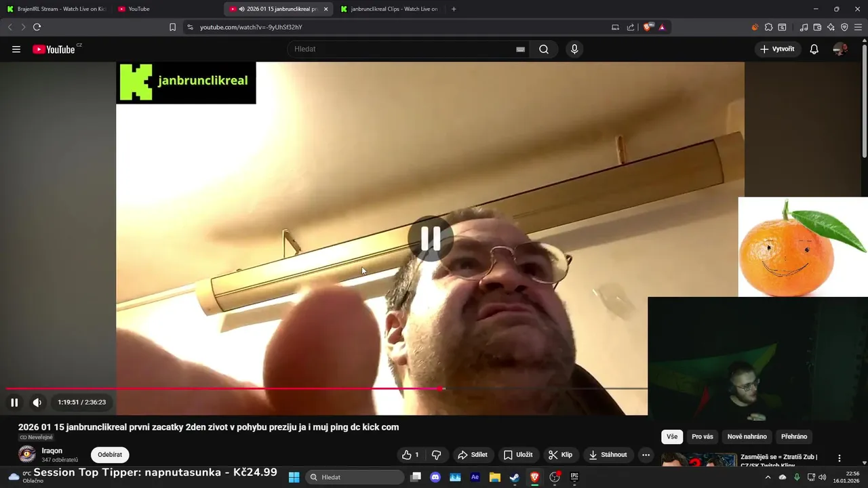Dislike the video with thumbs down
The image size is (868, 488).
pyautogui.click(x=437, y=455)
